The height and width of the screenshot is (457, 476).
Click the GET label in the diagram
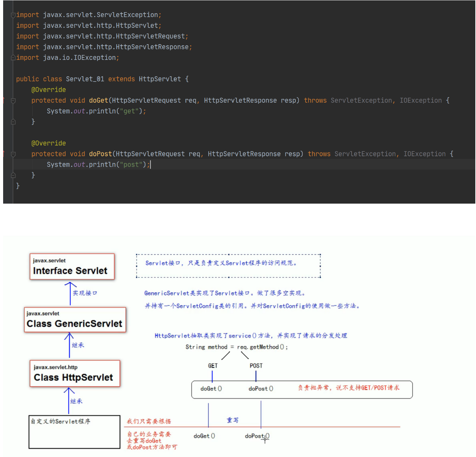pos(213,366)
